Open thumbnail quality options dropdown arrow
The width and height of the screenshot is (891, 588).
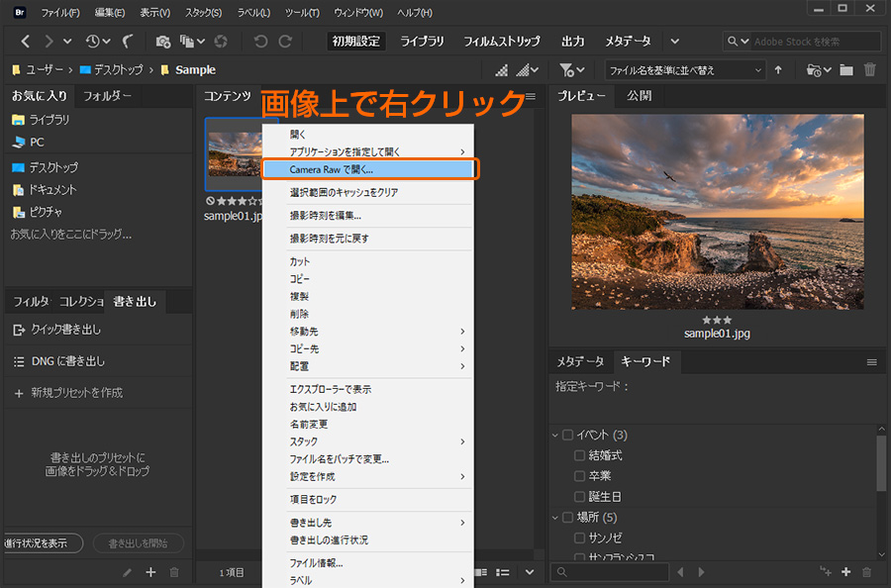point(535,70)
